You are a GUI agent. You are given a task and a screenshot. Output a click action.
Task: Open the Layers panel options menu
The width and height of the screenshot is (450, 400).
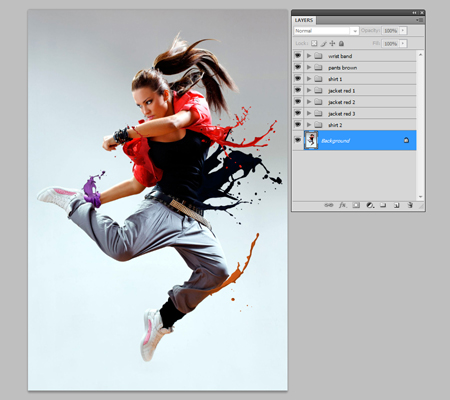[x=420, y=20]
